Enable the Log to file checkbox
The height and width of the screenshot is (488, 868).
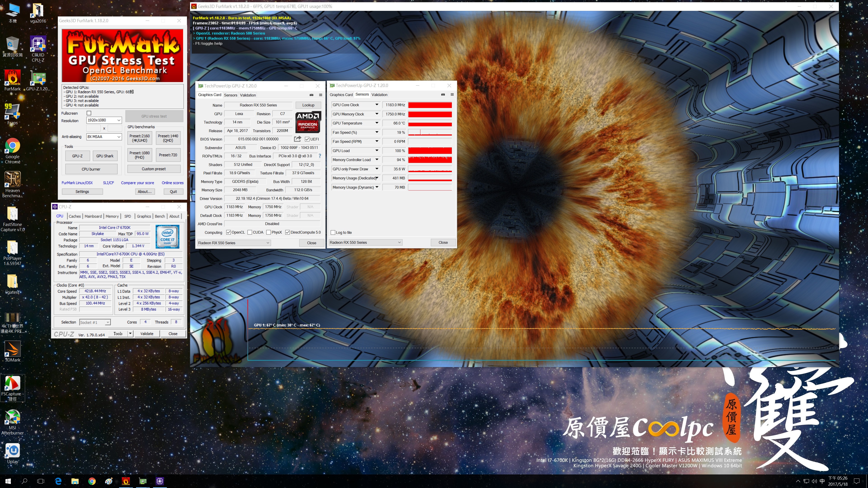pos(333,233)
